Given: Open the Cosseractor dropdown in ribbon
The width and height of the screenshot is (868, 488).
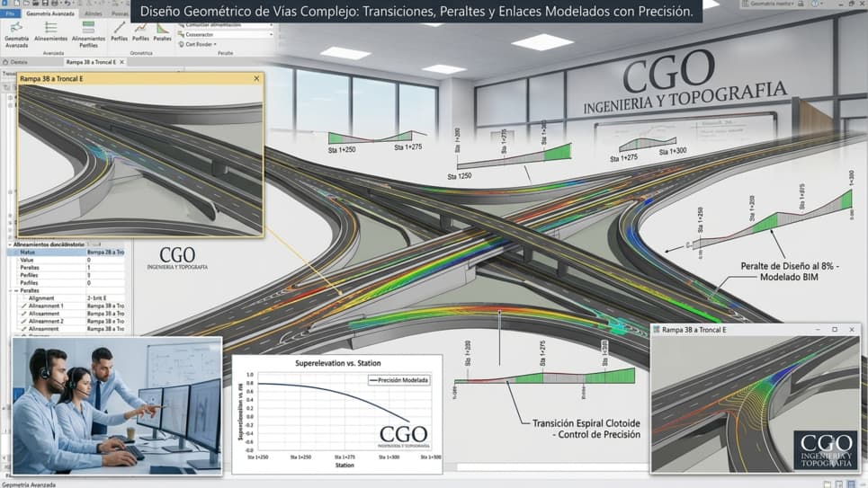Looking at the screenshot, I should pos(271,34).
